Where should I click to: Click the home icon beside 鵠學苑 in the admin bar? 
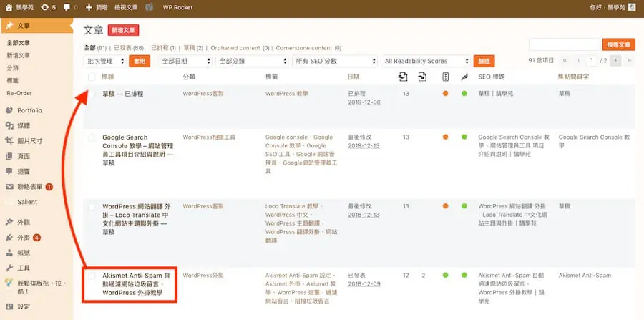tap(9, 7)
